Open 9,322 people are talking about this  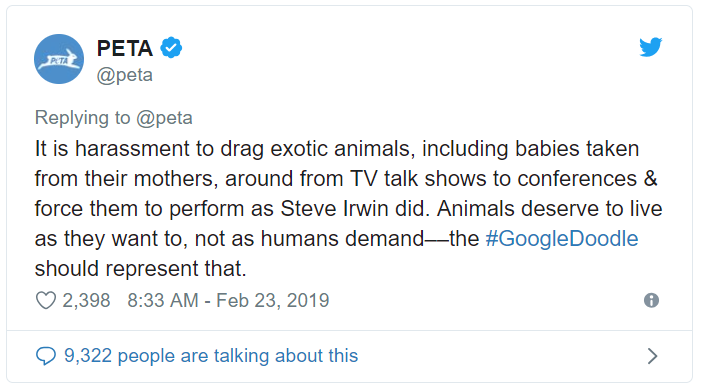click(211, 356)
